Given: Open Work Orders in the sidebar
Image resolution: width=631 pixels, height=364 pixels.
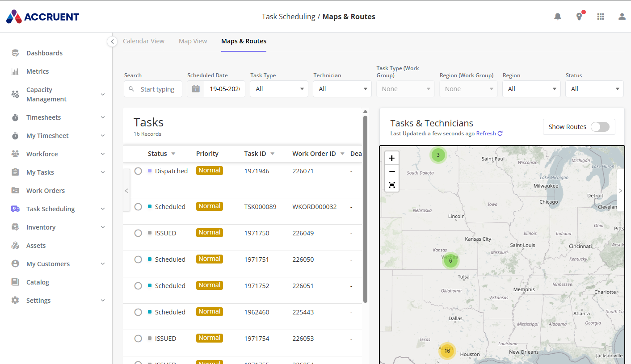Looking at the screenshot, I should pyautogui.click(x=46, y=191).
